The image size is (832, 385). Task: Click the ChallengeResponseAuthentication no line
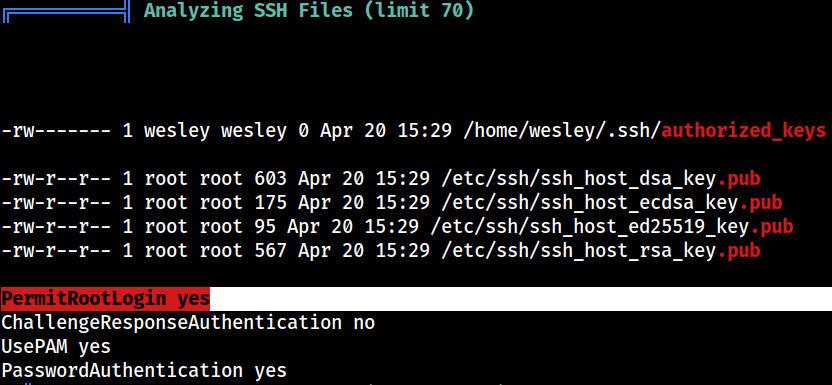pos(188,322)
